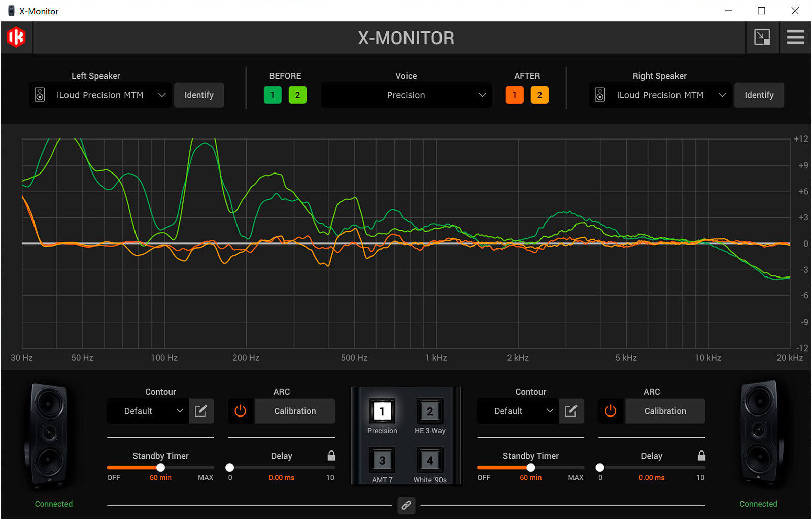Click Identify for the Right Speaker
This screenshot has width=812, height=520.
coord(759,95)
